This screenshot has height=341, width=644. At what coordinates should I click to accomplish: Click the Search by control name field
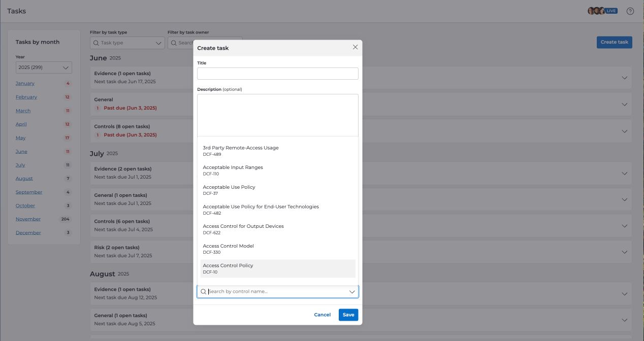[x=278, y=292]
